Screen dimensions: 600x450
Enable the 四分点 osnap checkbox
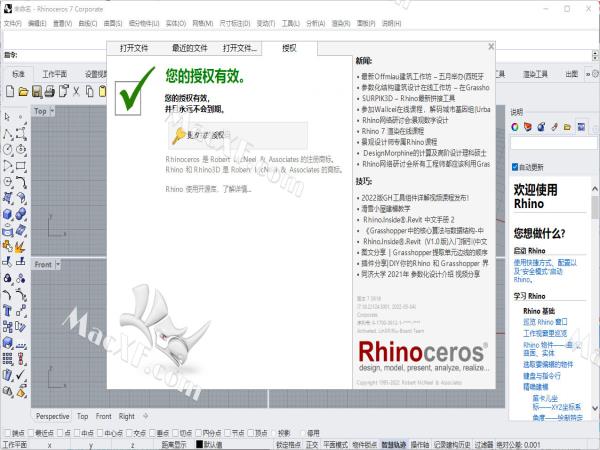click(198, 433)
